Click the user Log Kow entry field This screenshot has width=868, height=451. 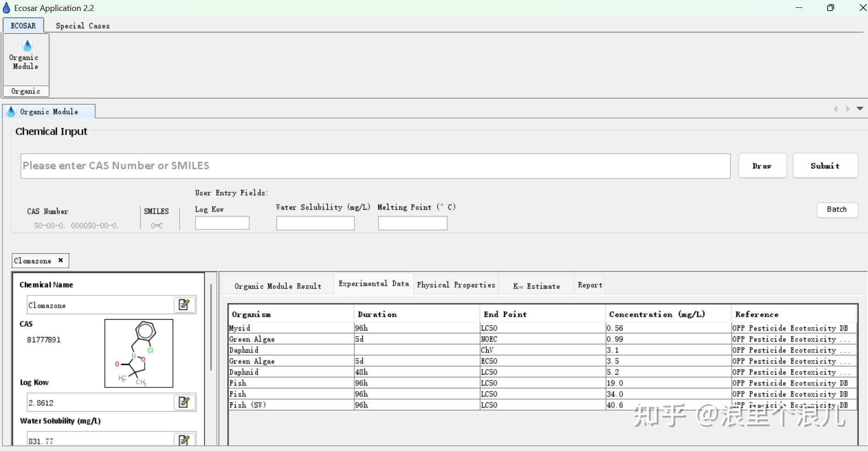tap(222, 223)
